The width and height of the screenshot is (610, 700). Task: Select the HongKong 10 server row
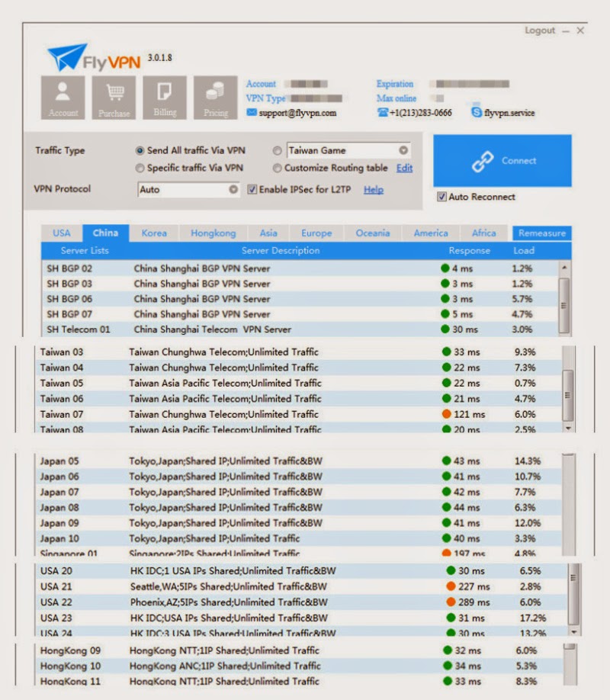299,666
